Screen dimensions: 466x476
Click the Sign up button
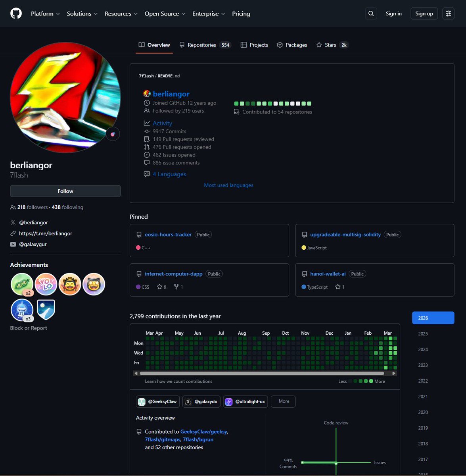(424, 13)
